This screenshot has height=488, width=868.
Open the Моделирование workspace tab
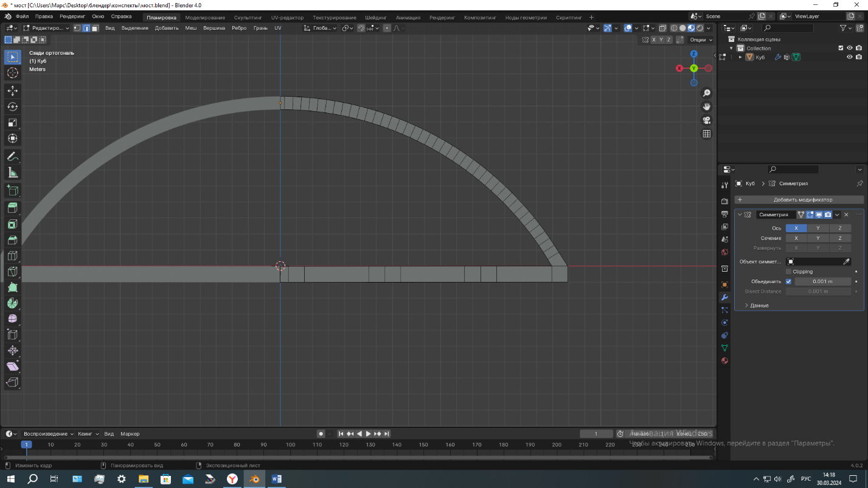click(x=205, y=18)
